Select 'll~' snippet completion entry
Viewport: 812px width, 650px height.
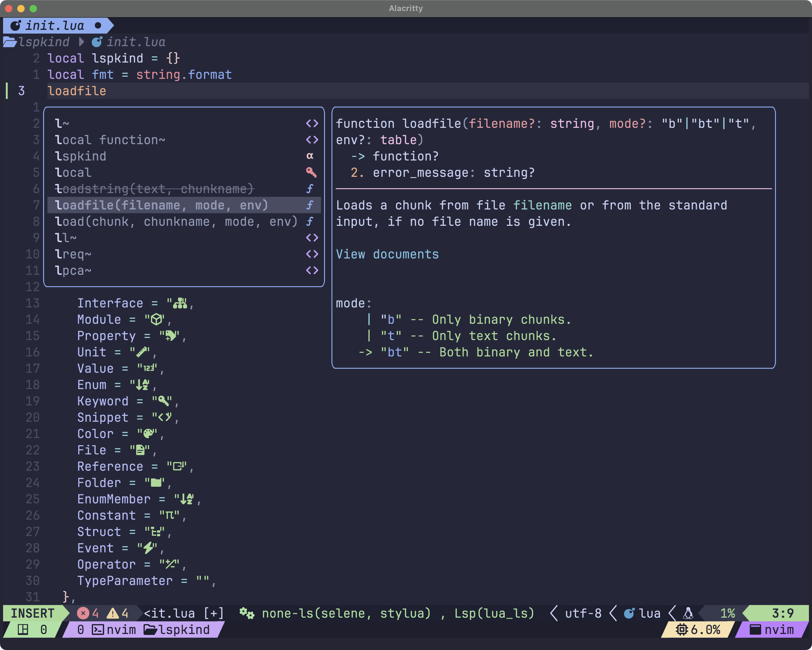coord(184,238)
